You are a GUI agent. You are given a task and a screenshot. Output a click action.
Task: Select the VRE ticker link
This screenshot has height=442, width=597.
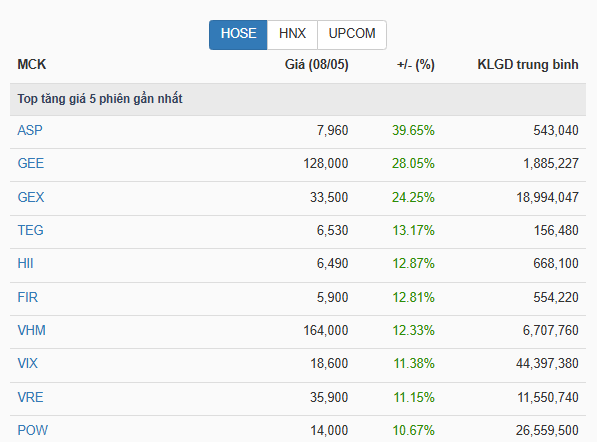point(30,397)
